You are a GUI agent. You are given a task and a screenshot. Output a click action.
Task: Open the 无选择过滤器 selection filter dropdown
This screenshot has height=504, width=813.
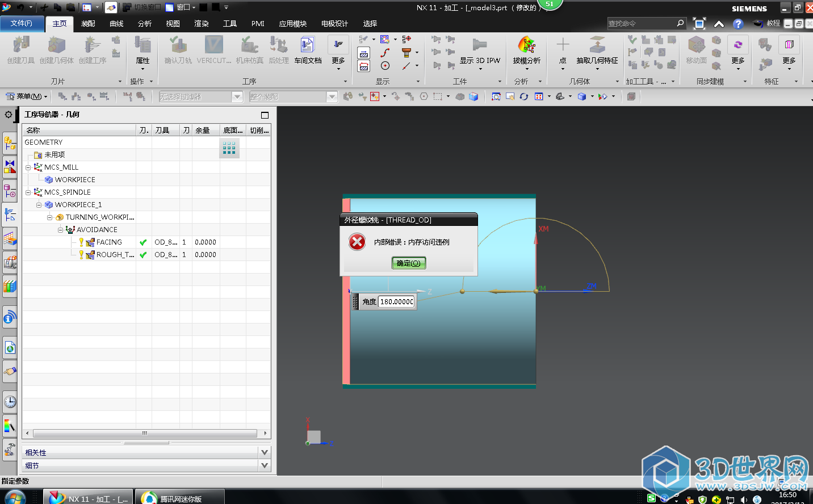pos(201,97)
